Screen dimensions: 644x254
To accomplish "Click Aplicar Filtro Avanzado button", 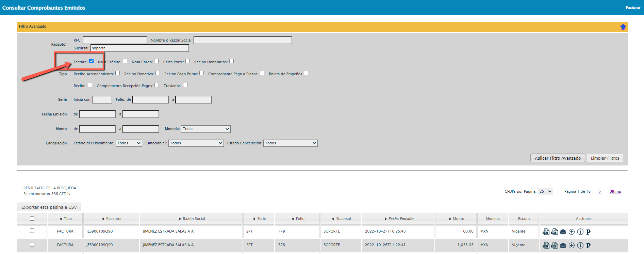I will (x=558, y=158).
